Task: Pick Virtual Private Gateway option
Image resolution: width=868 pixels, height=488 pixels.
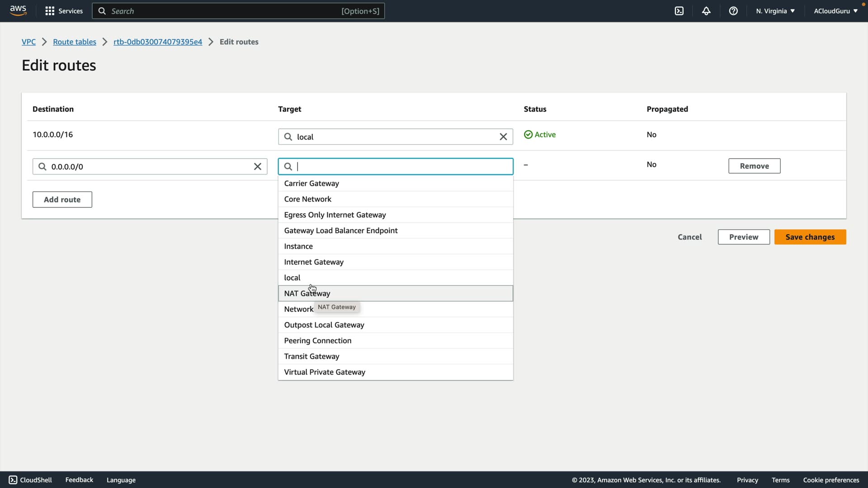Action: [325, 372]
